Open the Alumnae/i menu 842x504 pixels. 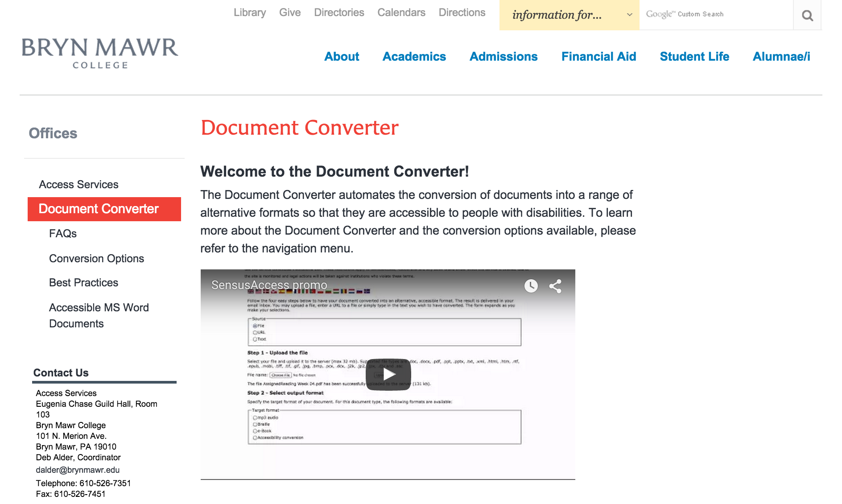781,57
